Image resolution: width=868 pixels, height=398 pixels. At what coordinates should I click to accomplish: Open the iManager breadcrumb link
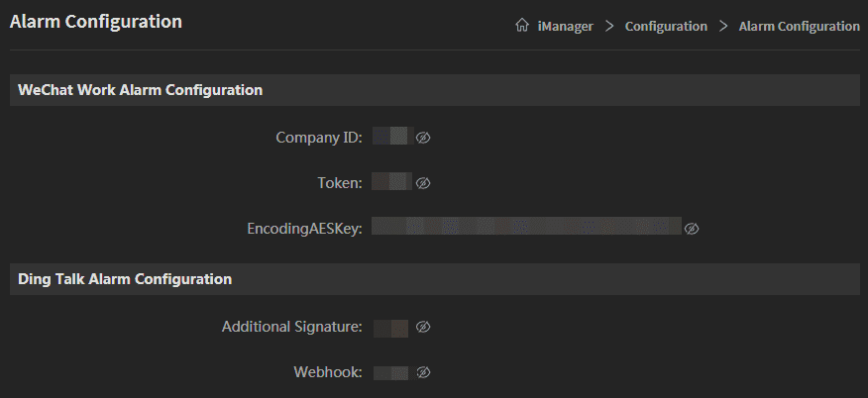(565, 27)
